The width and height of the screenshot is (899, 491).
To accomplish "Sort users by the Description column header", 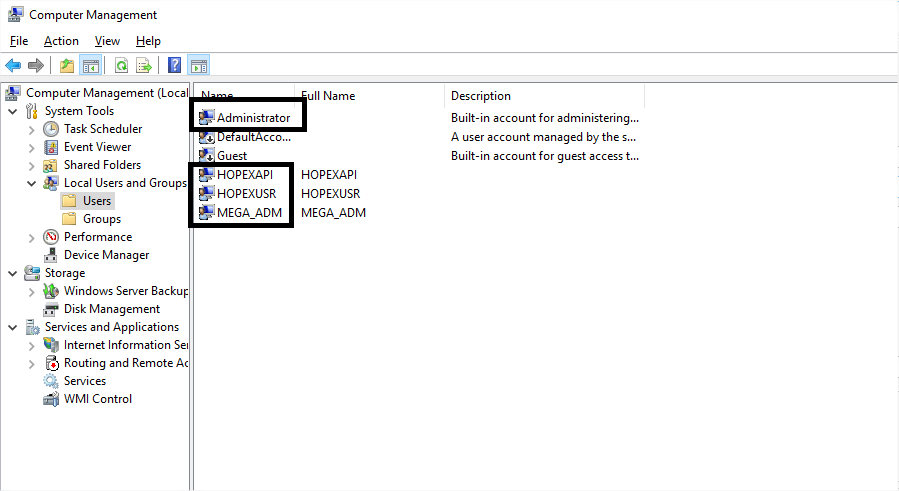I will click(543, 96).
